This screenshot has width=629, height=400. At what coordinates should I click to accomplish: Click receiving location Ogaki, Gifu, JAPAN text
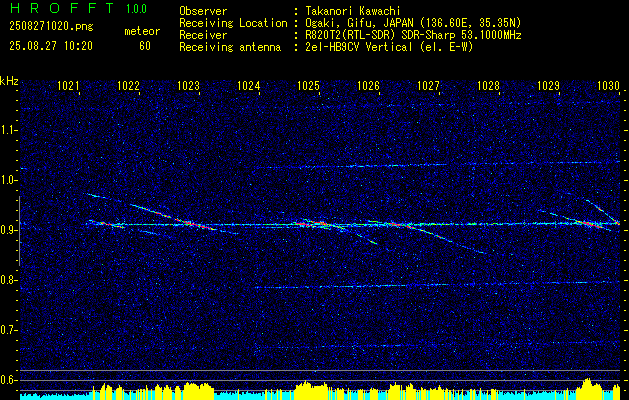coord(413,23)
